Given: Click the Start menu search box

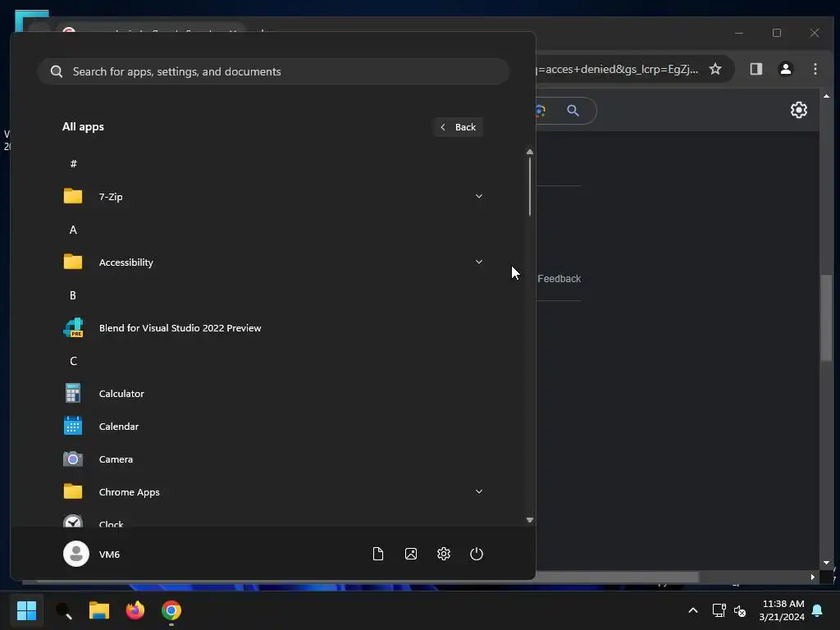Looking at the screenshot, I should (273, 71).
